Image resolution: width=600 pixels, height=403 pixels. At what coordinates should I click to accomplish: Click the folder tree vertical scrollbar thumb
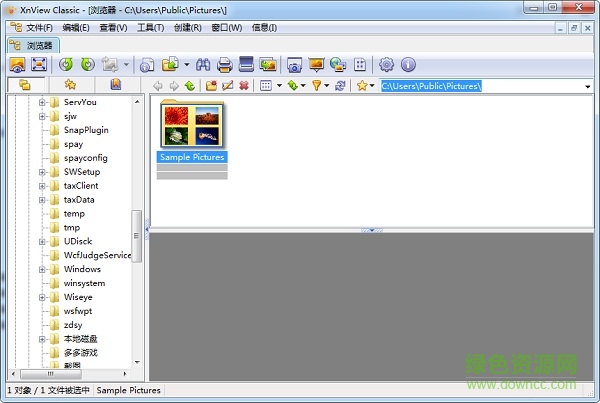click(136, 236)
